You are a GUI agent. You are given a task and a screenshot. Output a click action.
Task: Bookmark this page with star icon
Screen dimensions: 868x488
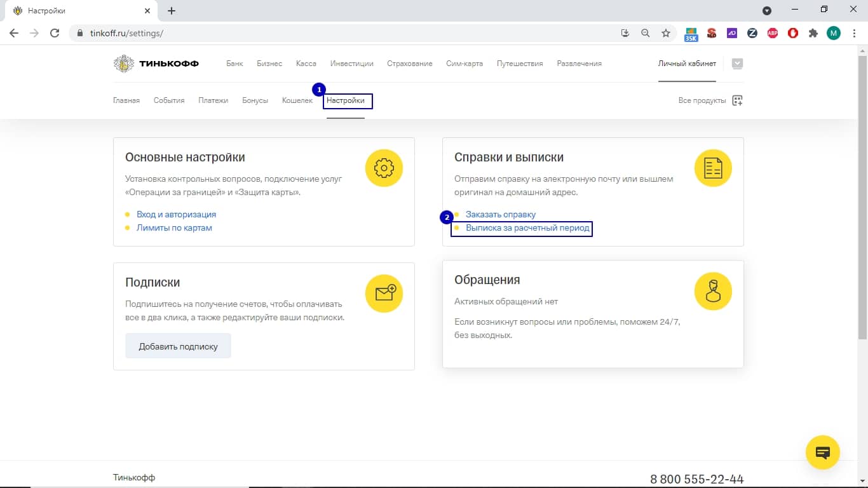coord(665,33)
